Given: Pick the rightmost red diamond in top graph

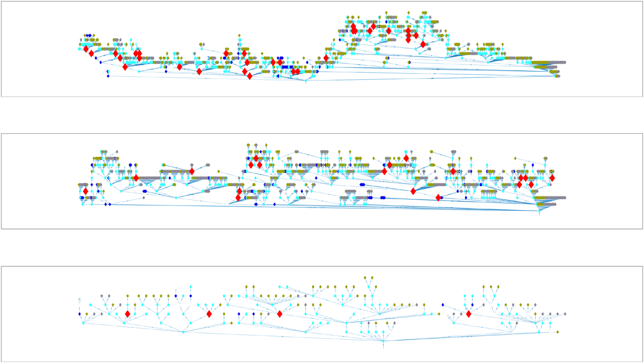Looking at the screenshot, I should (x=423, y=44).
